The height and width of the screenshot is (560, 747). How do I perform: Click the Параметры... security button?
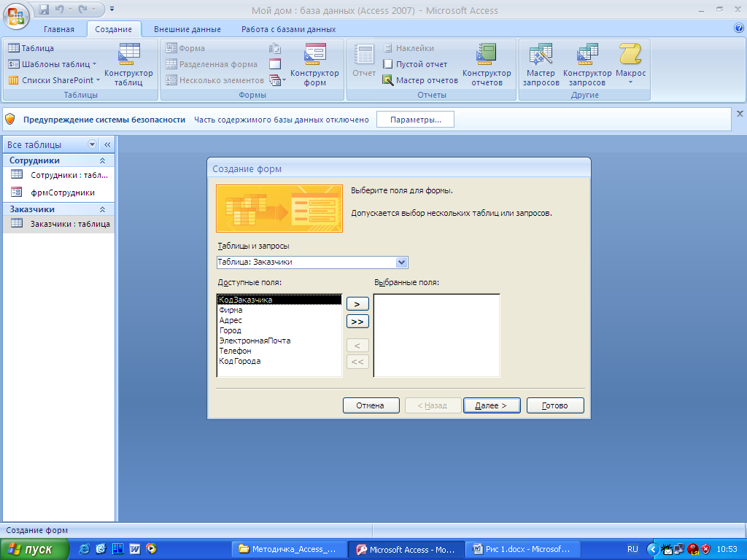pyautogui.click(x=415, y=120)
